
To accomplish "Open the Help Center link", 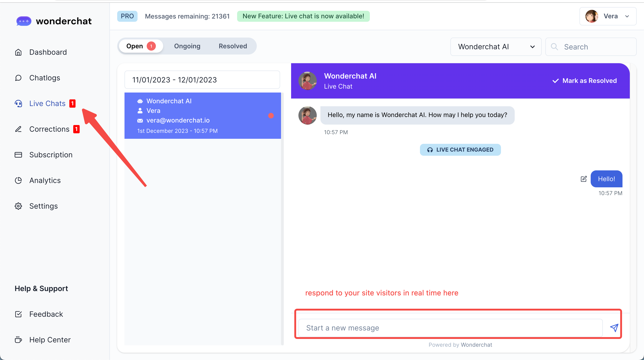I will (x=50, y=340).
